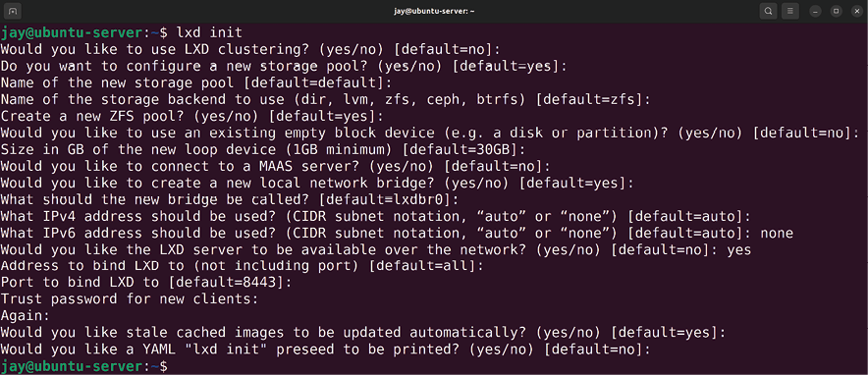The image size is (868, 375).
Task: Open a new terminal tab
Action: pyautogui.click(x=13, y=11)
